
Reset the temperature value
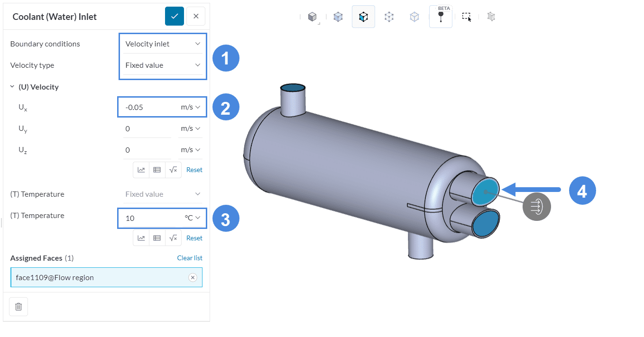pyautogui.click(x=194, y=238)
